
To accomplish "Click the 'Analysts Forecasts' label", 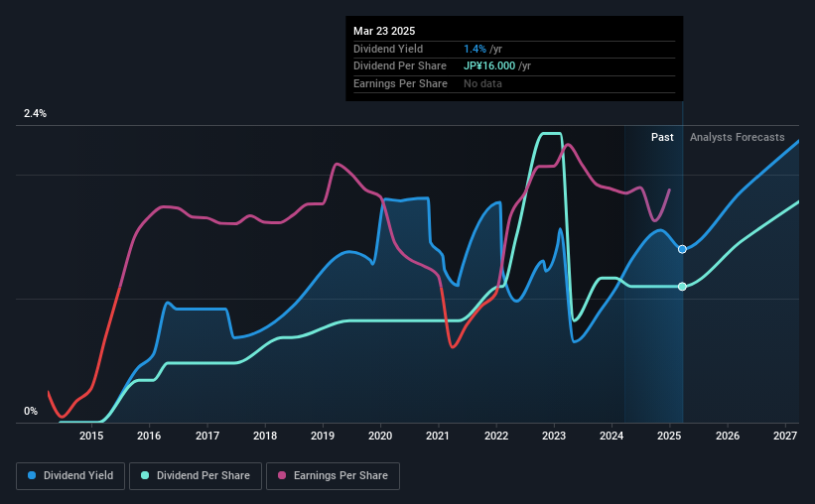I will (737, 137).
